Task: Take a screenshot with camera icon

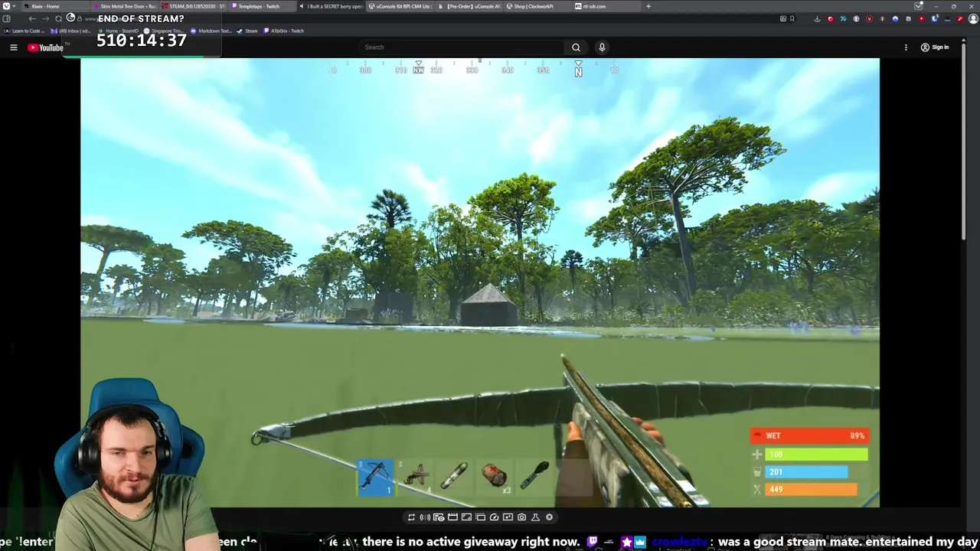Action: (521, 517)
